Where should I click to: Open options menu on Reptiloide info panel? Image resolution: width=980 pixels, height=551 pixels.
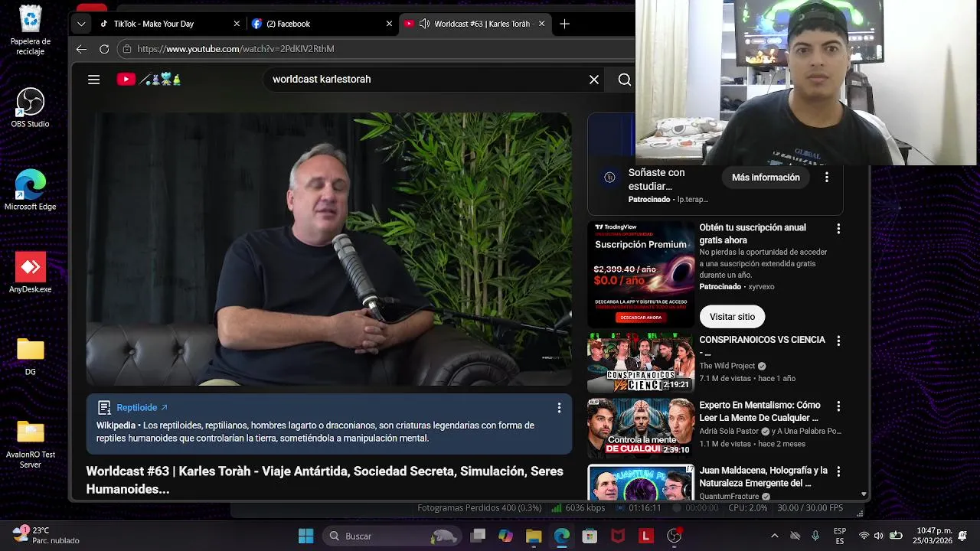559,408
